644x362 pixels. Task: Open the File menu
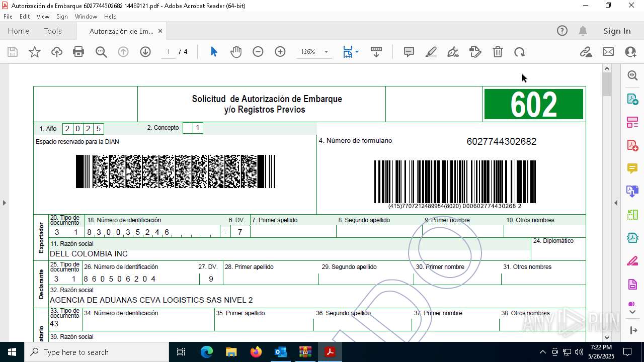click(x=8, y=16)
